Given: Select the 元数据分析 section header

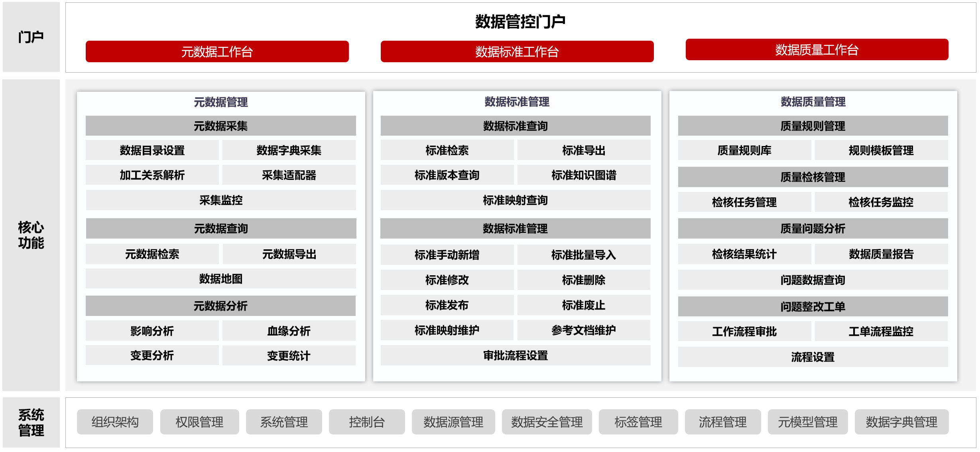Looking at the screenshot, I should pos(220,306).
